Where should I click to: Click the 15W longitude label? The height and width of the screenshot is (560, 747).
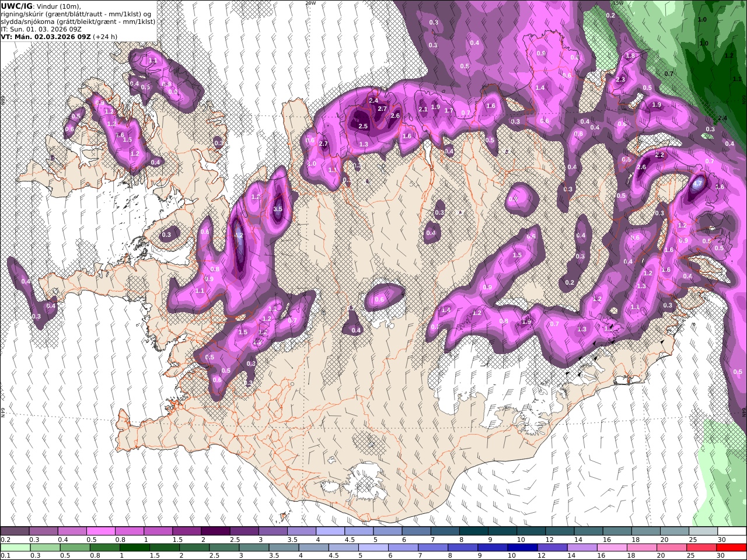618,3
